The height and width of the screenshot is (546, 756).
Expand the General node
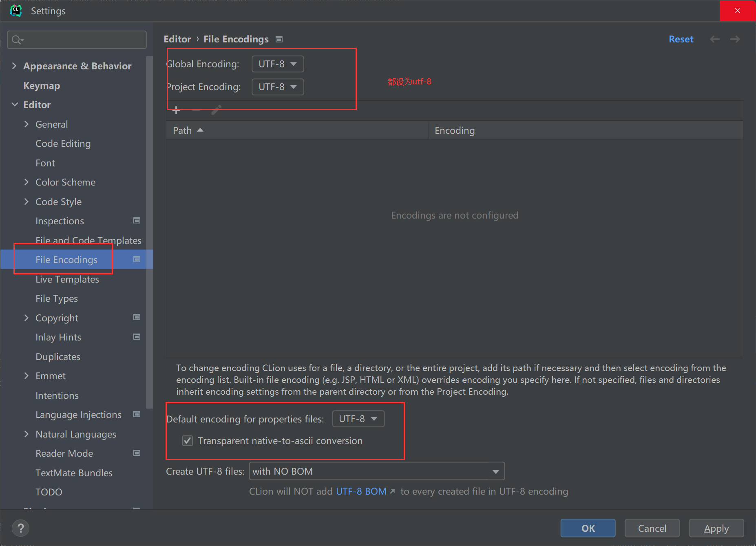[27, 124]
